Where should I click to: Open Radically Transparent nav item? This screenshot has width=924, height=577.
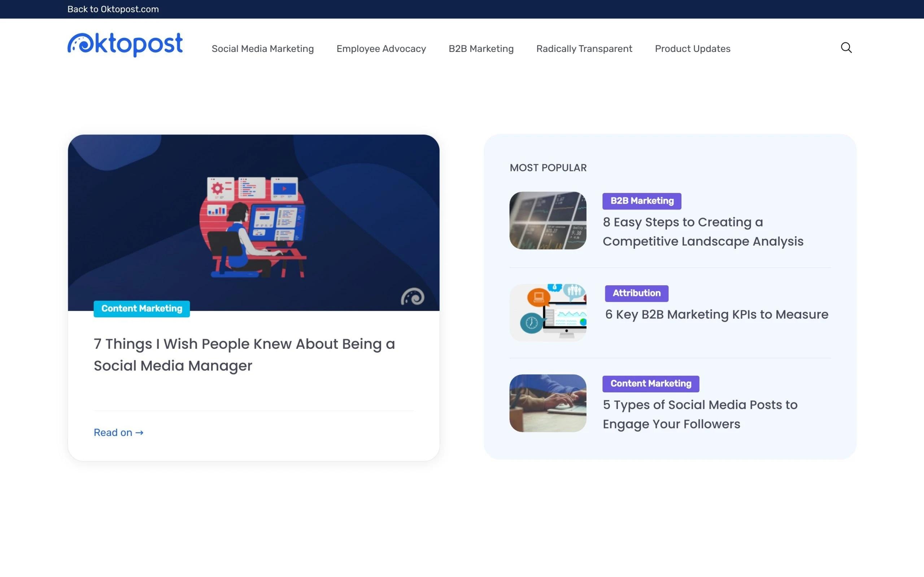[x=584, y=49]
